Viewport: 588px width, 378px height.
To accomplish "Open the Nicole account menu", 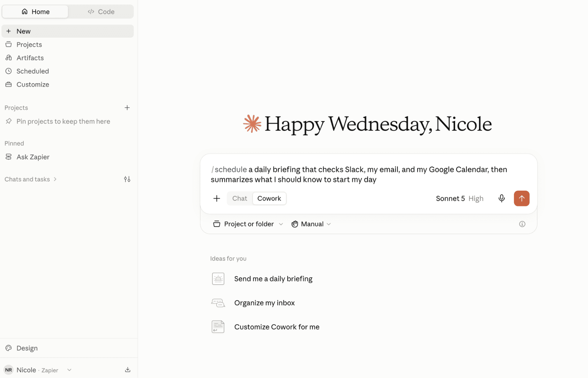I will (38, 370).
